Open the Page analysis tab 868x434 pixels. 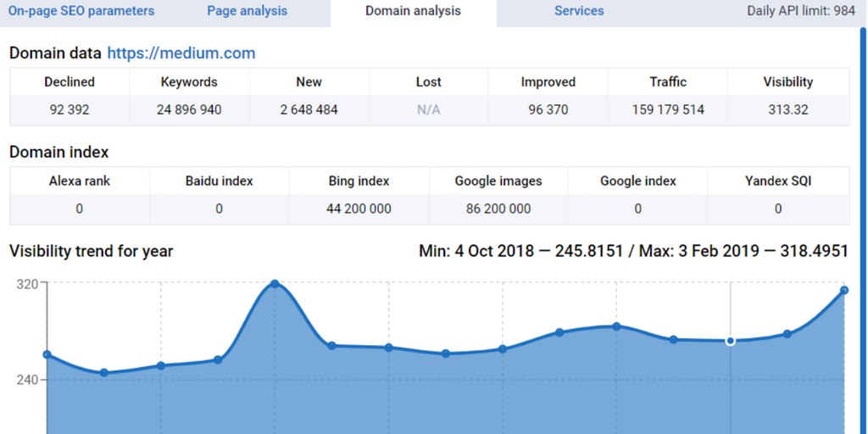(x=248, y=11)
